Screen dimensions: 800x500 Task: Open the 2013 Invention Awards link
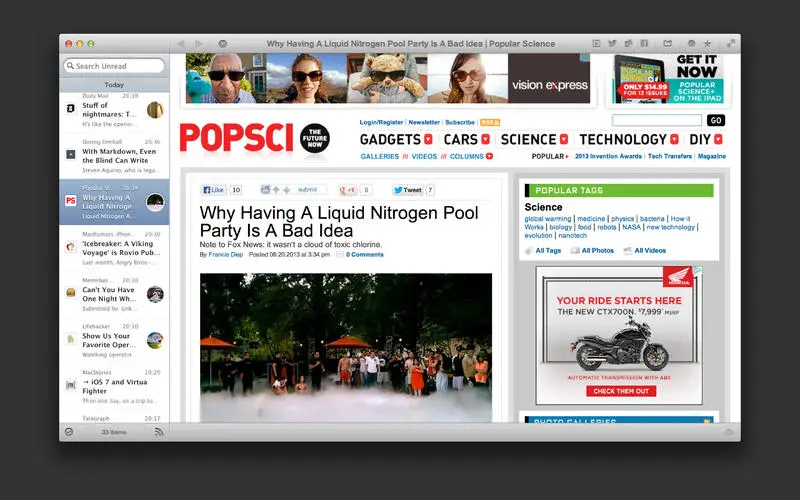[608, 156]
